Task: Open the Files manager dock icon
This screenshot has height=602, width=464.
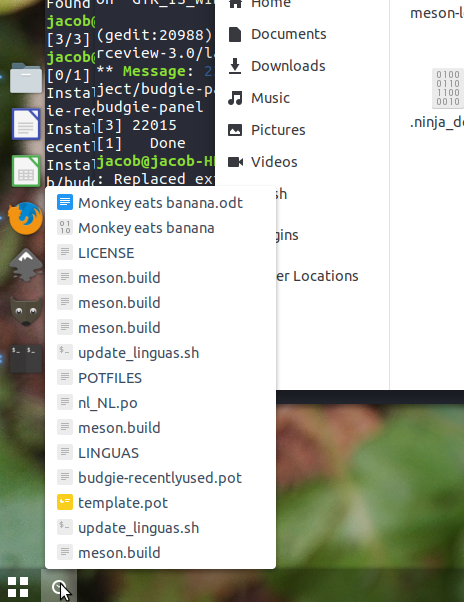Action: [x=26, y=78]
